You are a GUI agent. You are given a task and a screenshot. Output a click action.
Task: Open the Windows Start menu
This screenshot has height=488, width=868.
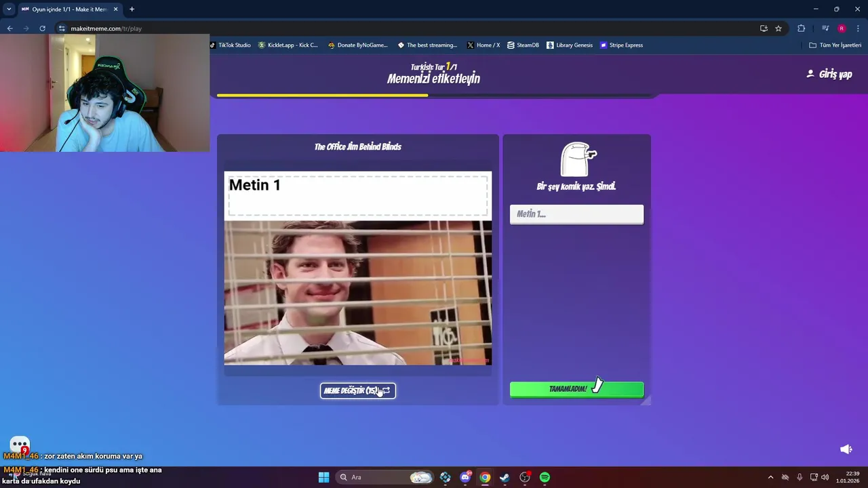tap(323, 477)
